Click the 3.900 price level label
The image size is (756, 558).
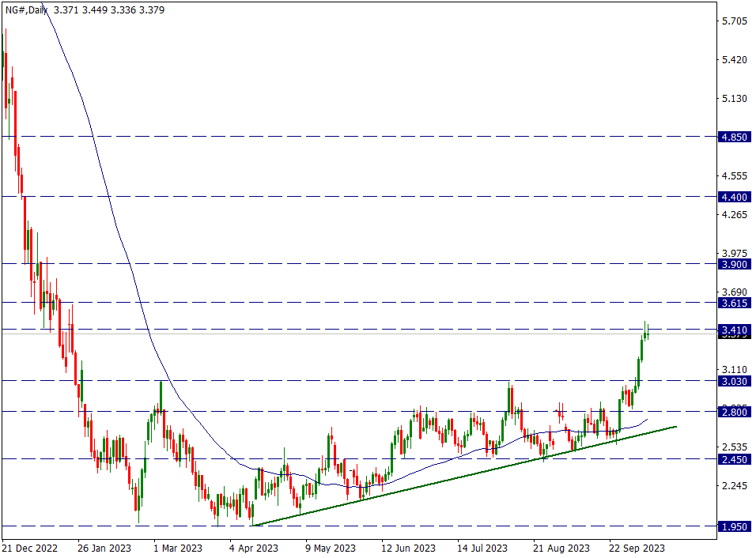pyautogui.click(x=735, y=264)
